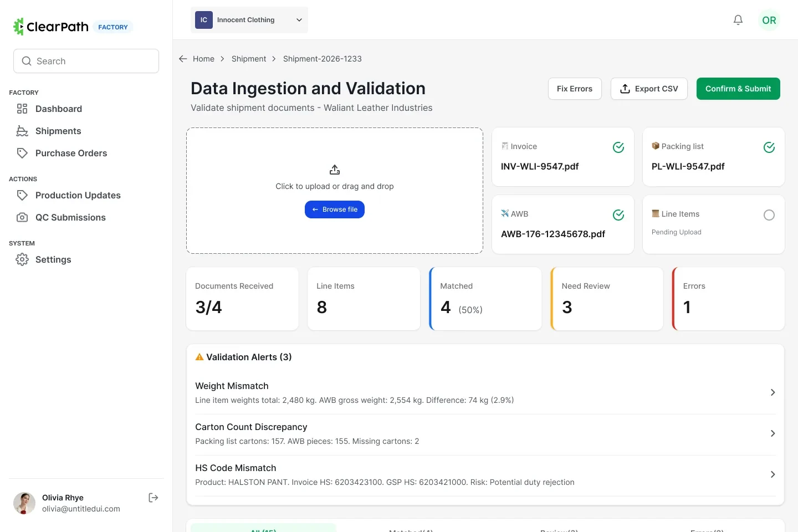Click the Packing list green check icon
Image resolution: width=798 pixels, height=532 pixels.
(769, 147)
